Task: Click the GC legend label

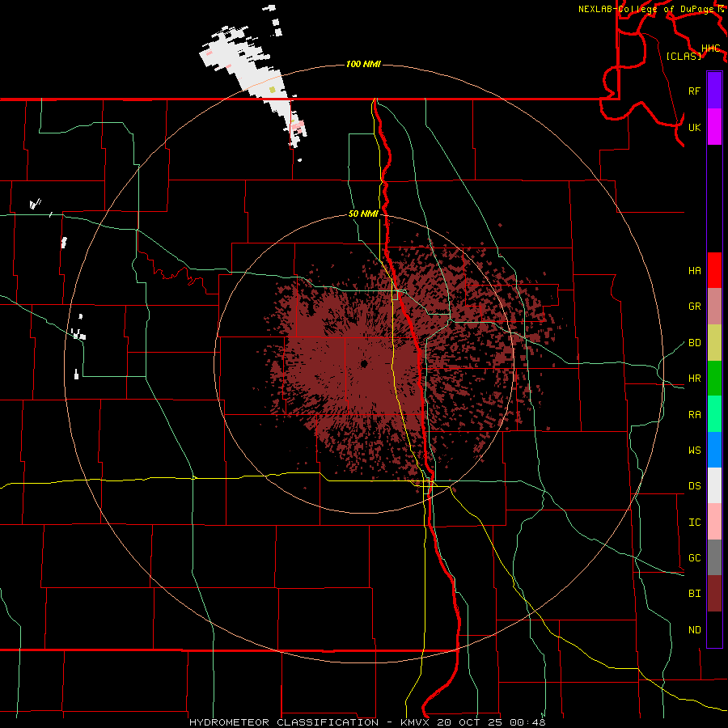Action: click(695, 558)
